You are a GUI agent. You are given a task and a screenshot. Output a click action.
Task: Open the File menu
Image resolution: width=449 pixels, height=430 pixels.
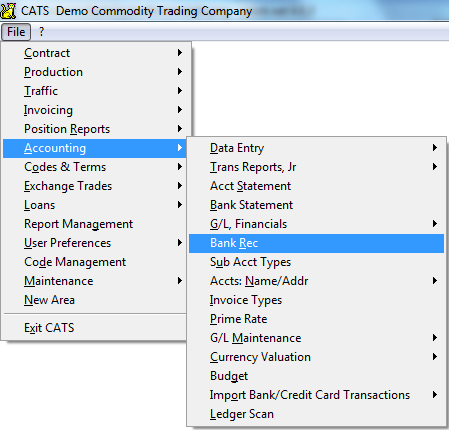coord(16,32)
